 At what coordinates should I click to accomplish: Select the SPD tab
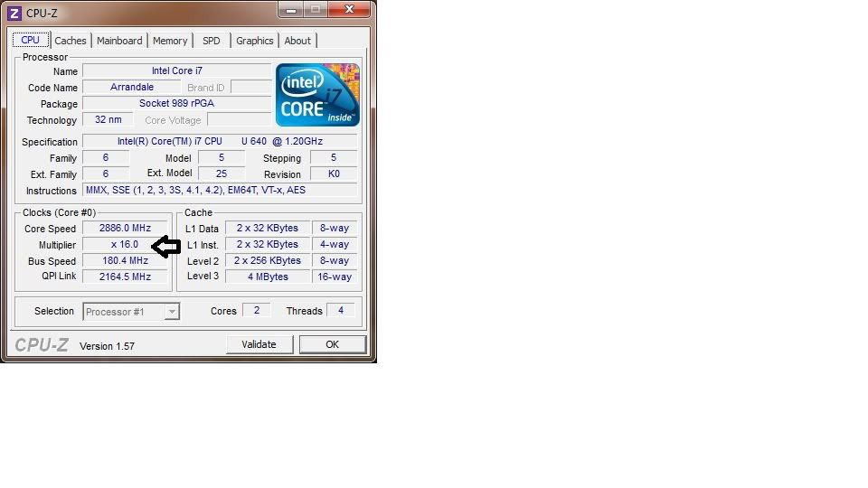(211, 41)
